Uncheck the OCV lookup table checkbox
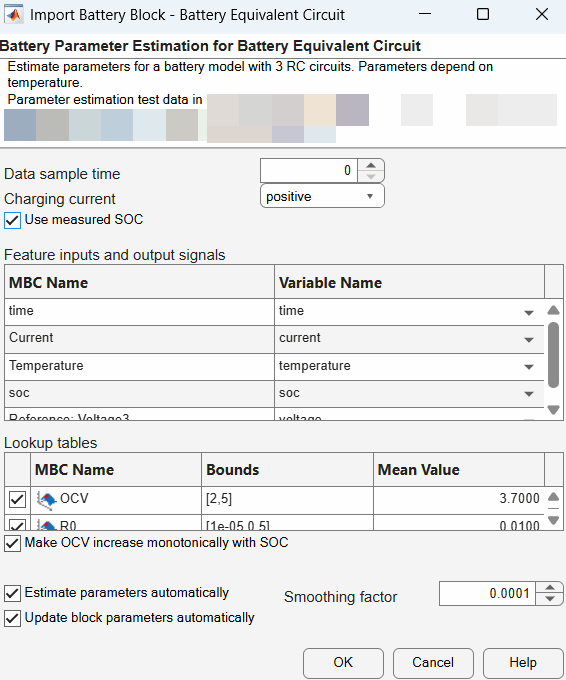Viewport: 566px width, 680px height. [x=17, y=500]
